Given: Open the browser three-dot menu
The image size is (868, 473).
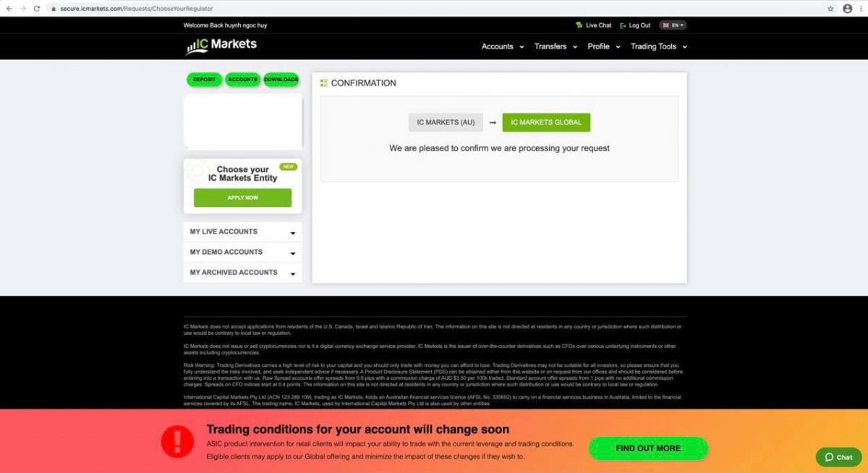Looking at the screenshot, I should (861, 9).
